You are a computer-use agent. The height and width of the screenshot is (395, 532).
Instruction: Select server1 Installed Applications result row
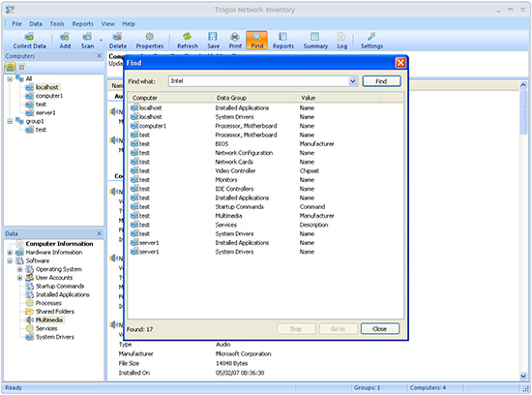(x=266, y=243)
